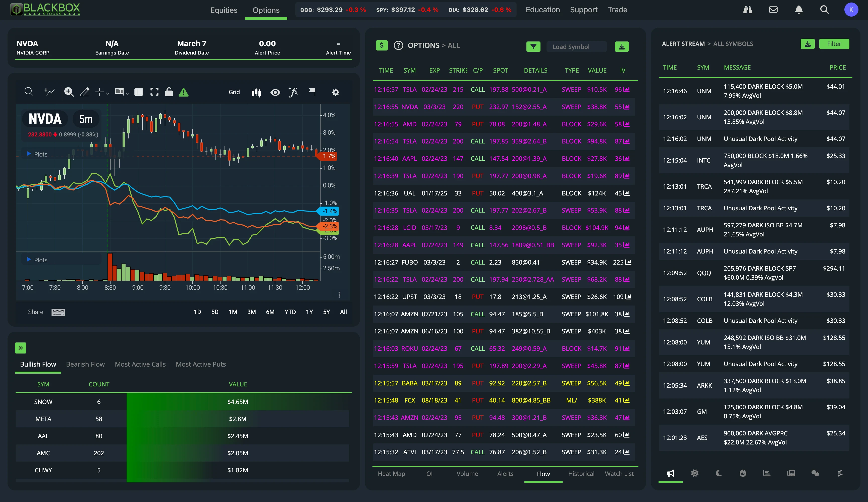The width and height of the screenshot is (868, 502).
Task: Click the candlestick chart style icon
Action: tap(256, 92)
